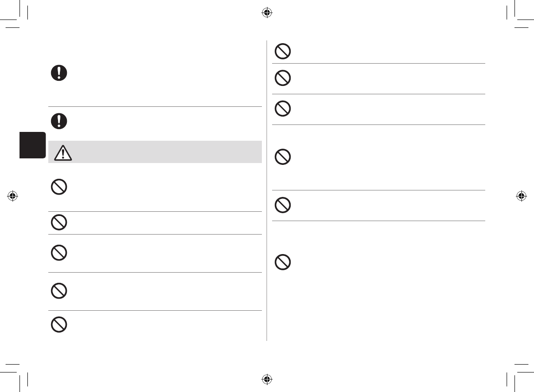Click the registration crosshair mark on the right edge

[x=521, y=196]
